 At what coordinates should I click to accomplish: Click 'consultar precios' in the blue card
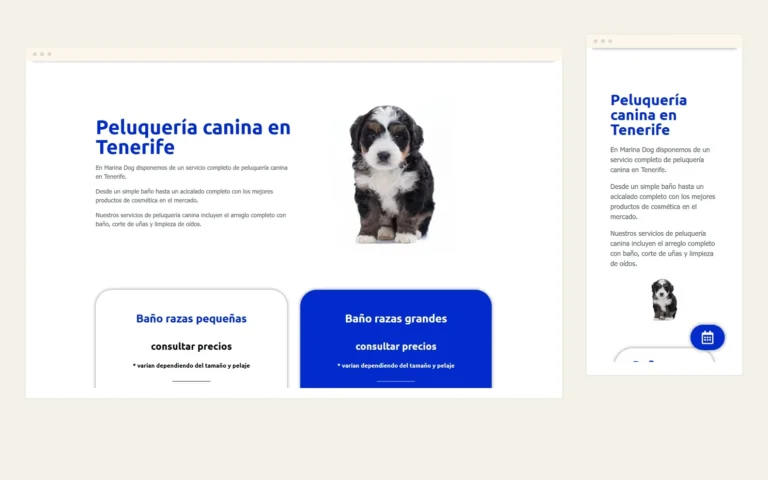tap(396, 346)
